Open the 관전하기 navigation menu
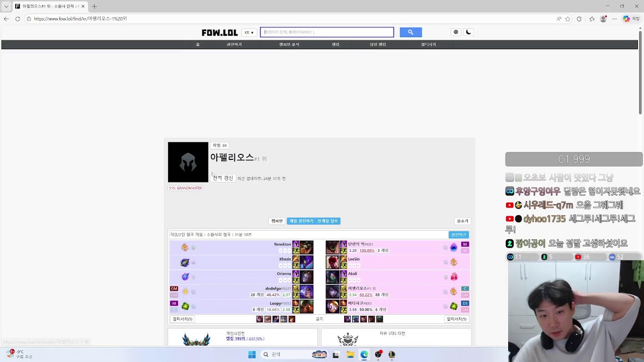This screenshot has width=644, height=362. click(x=234, y=45)
